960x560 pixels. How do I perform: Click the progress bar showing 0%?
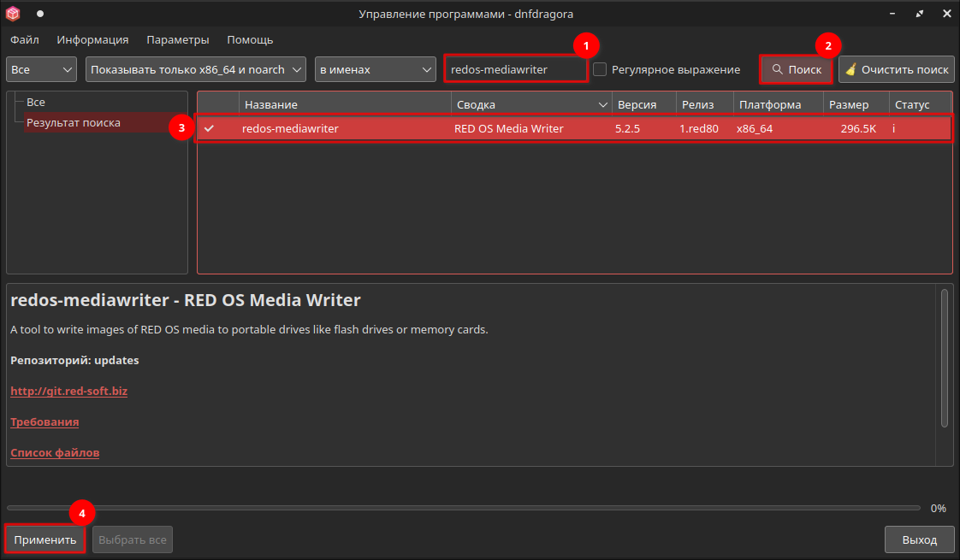click(x=464, y=508)
